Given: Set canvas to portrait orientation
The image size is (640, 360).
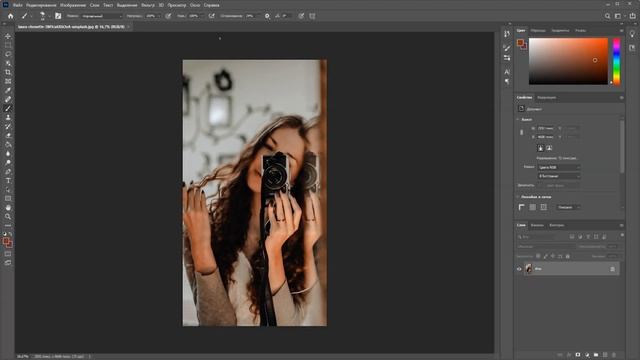Looking at the screenshot, I should [x=540, y=148].
